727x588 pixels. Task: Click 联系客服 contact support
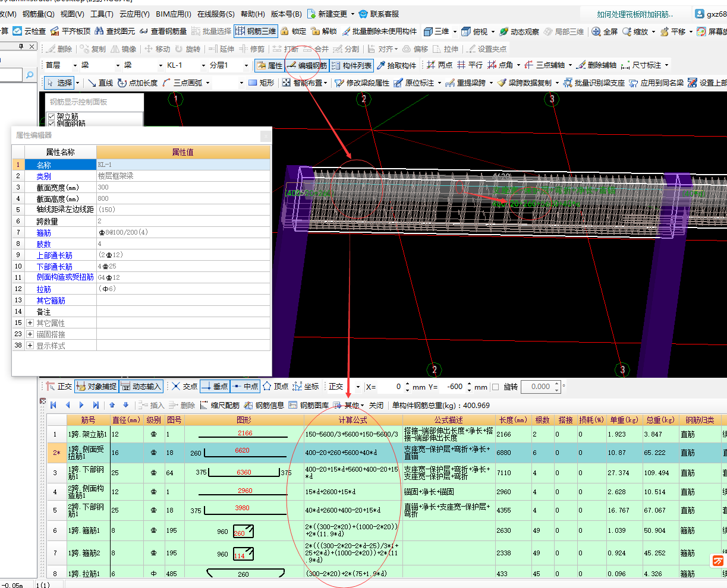pyautogui.click(x=379, y=14)
